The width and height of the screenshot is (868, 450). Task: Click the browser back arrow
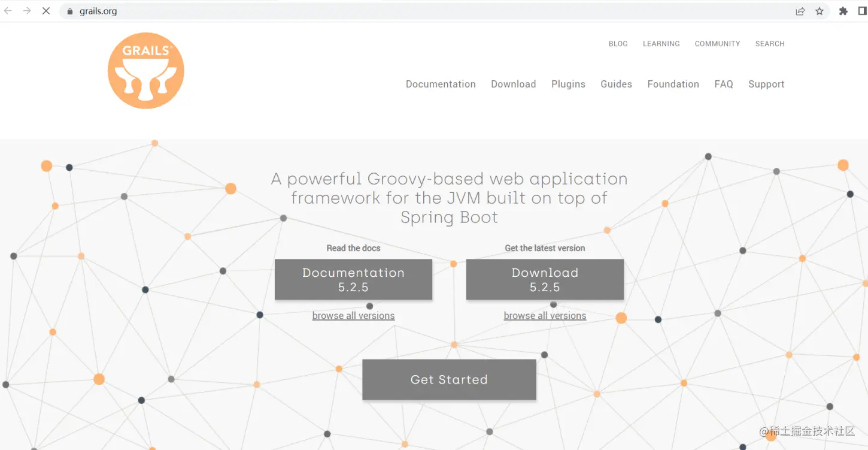pyautogui.click(x=8, y=11)
